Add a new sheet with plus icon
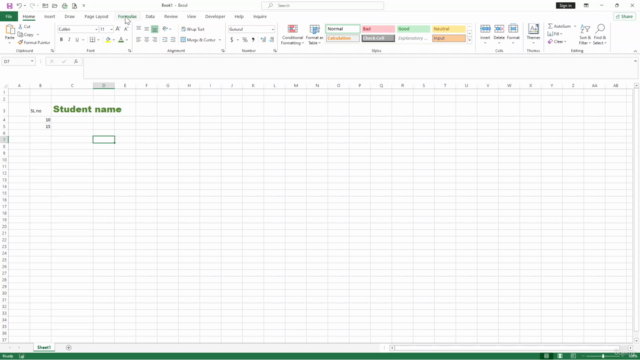640x360 pixels. pos(69,348)
